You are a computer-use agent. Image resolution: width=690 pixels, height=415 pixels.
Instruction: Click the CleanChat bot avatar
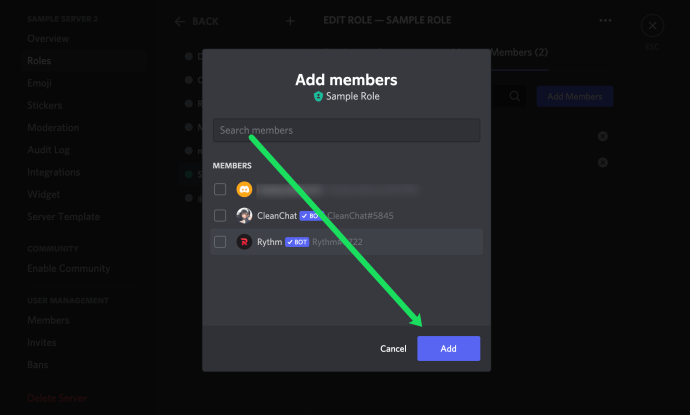[244, 215]
